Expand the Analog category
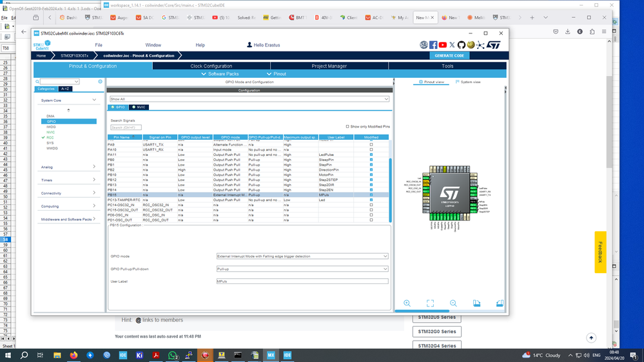 pos(94,167)
